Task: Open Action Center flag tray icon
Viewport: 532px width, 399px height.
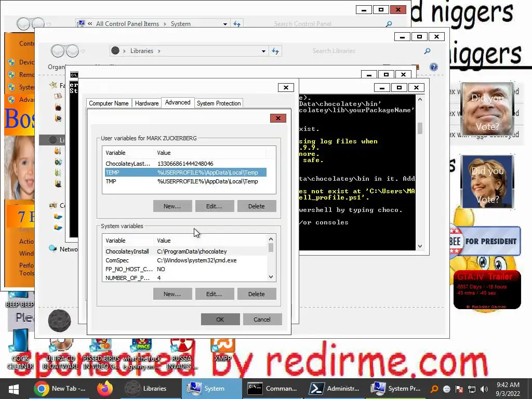Action: pos(459,389)
